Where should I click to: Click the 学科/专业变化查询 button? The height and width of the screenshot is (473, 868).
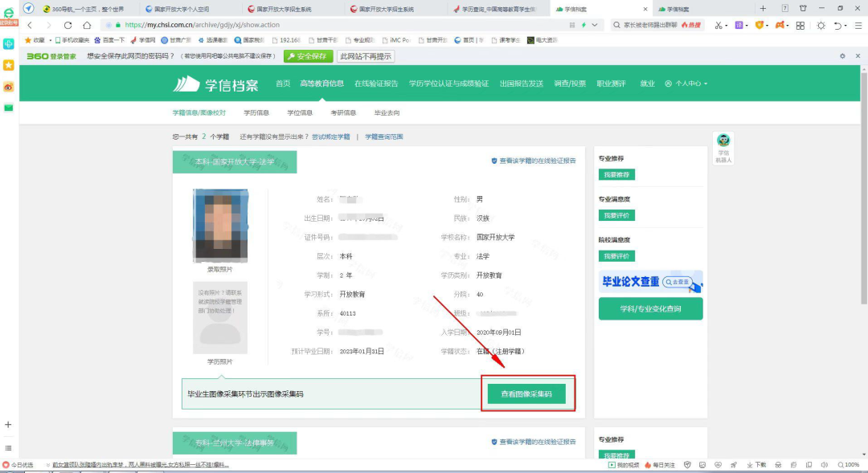pyautogui.click(x=650, y=308)
